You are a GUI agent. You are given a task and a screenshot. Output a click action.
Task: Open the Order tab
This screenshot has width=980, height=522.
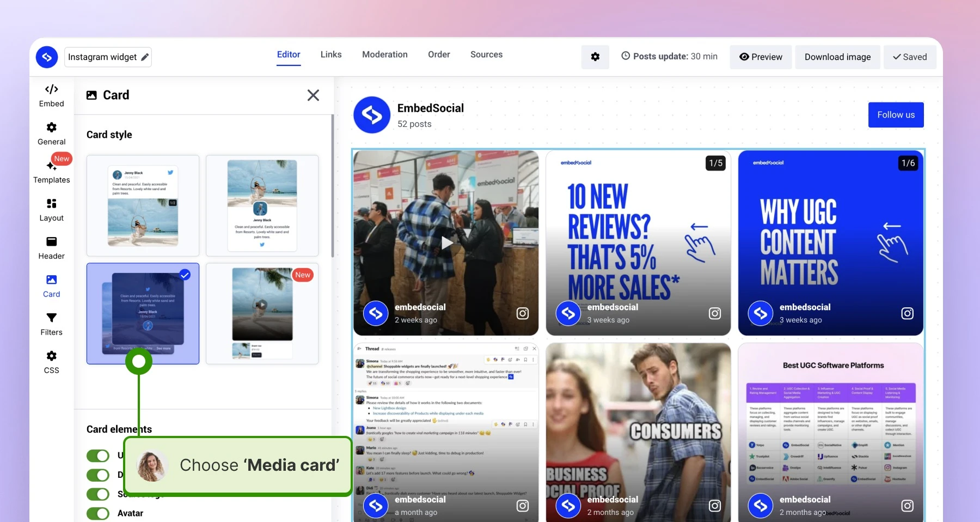coord(439,54)
